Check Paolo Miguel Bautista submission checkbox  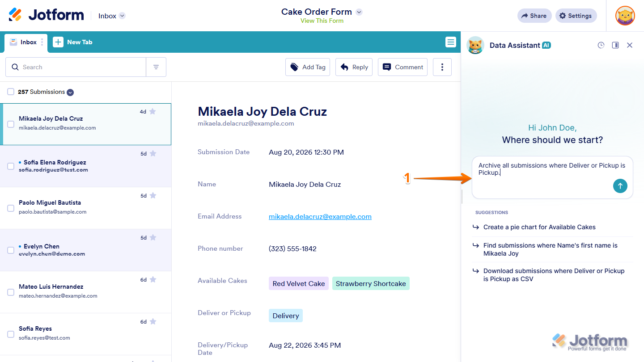pos(11,208)
